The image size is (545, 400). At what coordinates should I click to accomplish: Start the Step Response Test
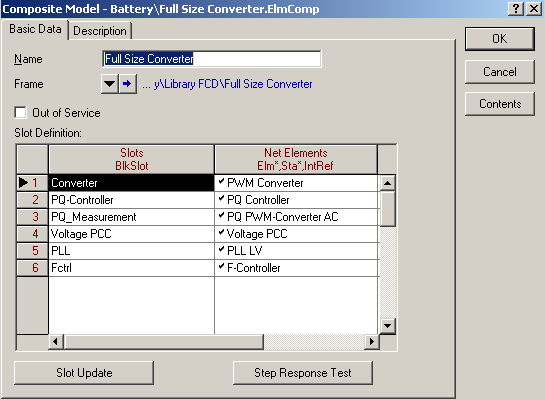click(303, 373)
